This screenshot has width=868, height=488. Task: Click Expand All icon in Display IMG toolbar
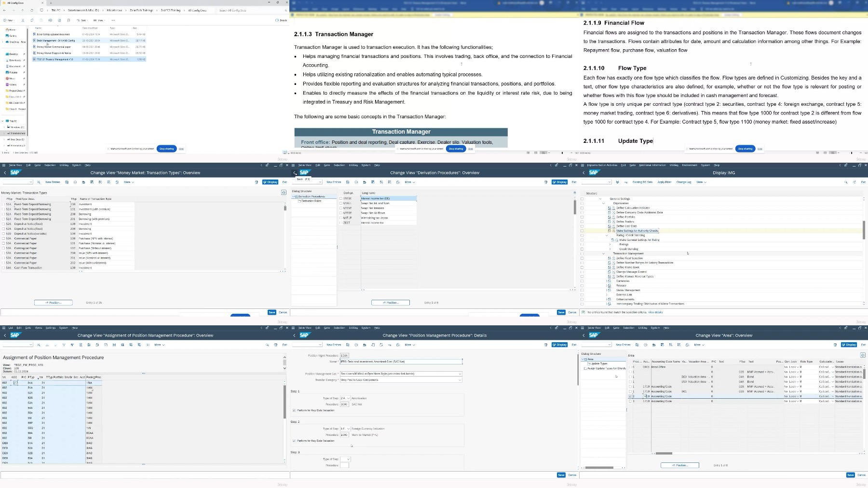click(x=617, y=182)
